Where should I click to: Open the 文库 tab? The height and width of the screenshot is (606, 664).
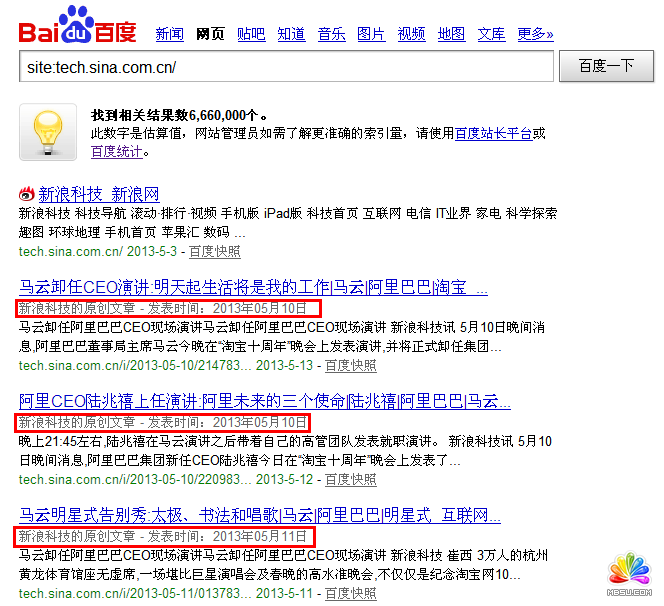[x=491, y=34]
